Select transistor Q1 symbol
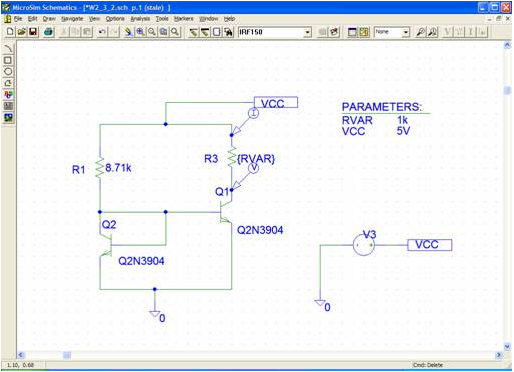514x372 pixels. pyautogui.click(x=227, y=212)
